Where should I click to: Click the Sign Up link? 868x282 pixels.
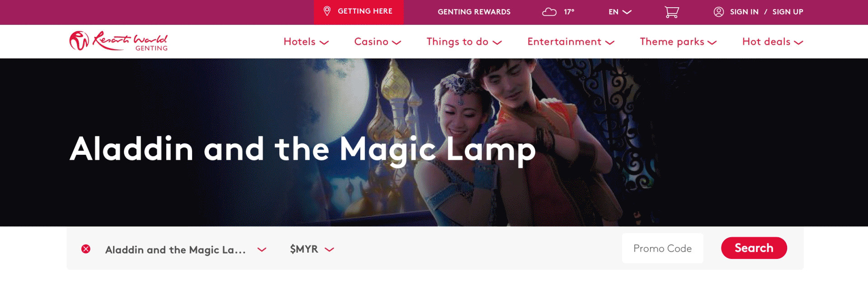point(788,12)
